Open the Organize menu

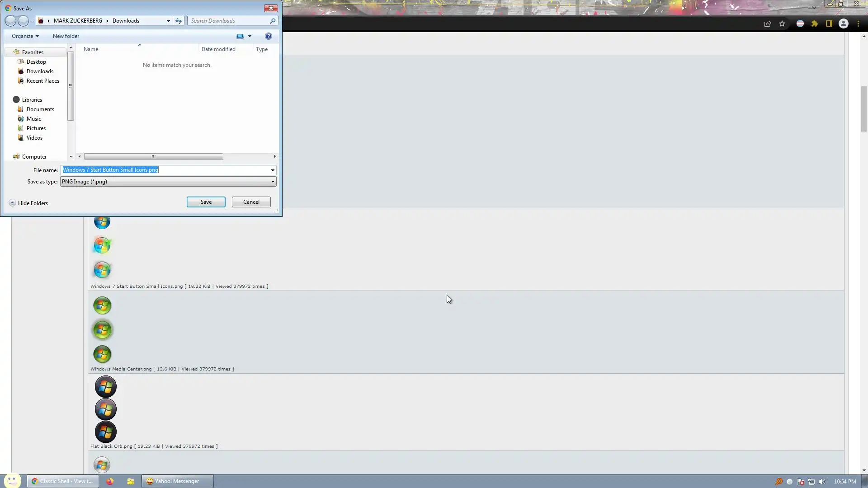(x=25, y=36)
